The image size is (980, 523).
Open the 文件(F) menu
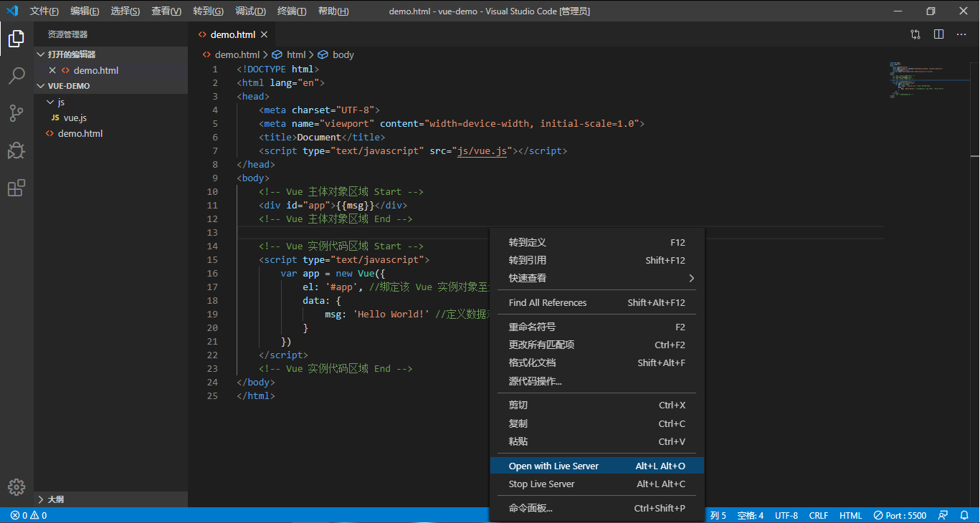click(44, 11)
